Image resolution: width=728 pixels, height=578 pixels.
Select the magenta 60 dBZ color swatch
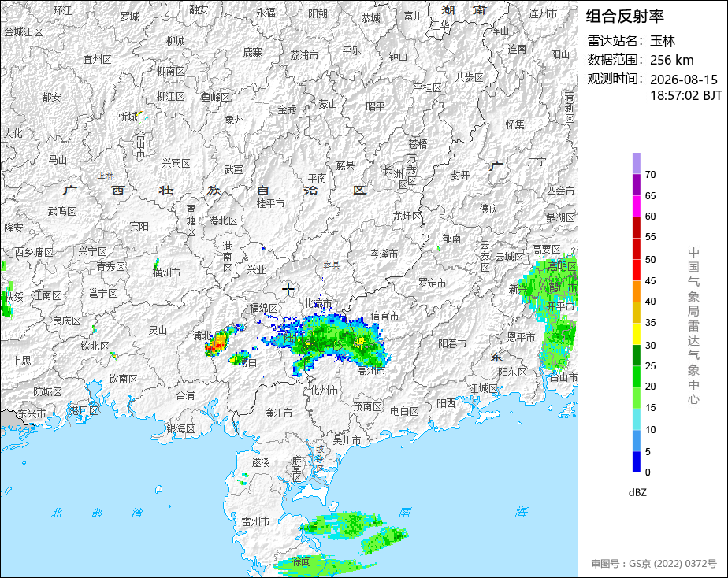coord(636,206)
